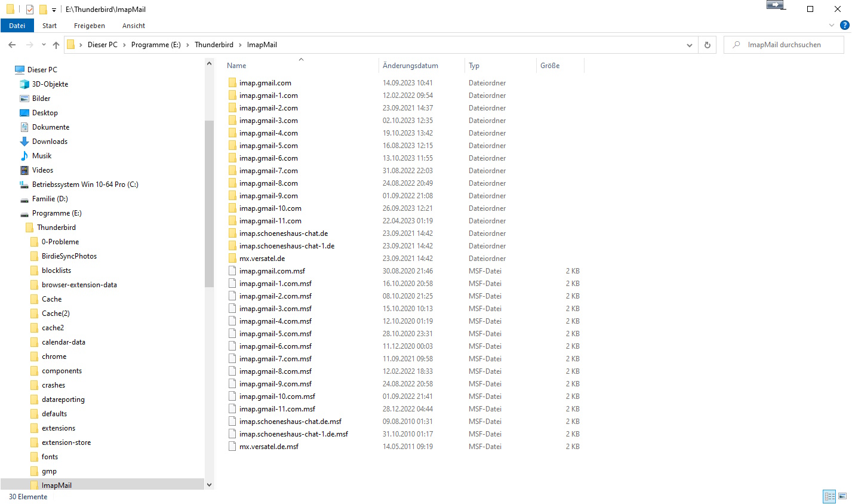Image resolution: width=852 pixels, height=504 pixels.
Task: Select the imap.schoeneshaus-chat.de folder icon
Action: (232, 233)
